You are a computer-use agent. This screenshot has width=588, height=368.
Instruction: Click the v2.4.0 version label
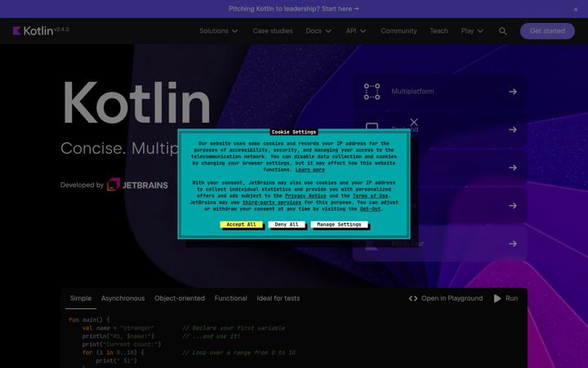point(61,29)
